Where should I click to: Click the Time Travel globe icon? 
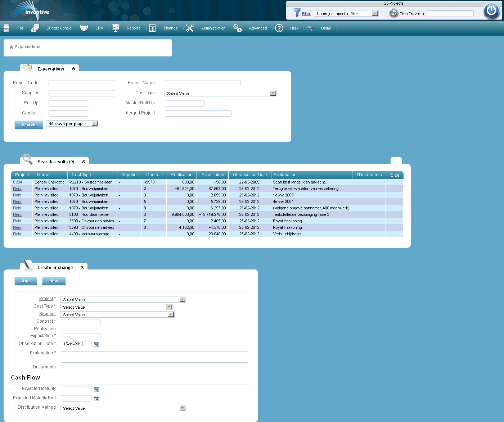[394, 13]
